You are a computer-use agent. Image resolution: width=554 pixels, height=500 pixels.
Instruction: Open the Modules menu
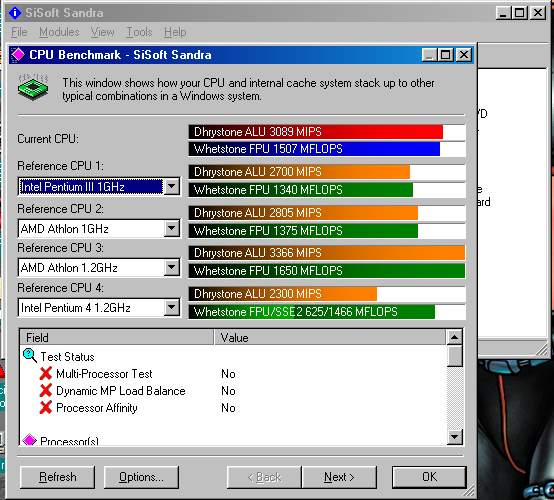pos(59,32)
